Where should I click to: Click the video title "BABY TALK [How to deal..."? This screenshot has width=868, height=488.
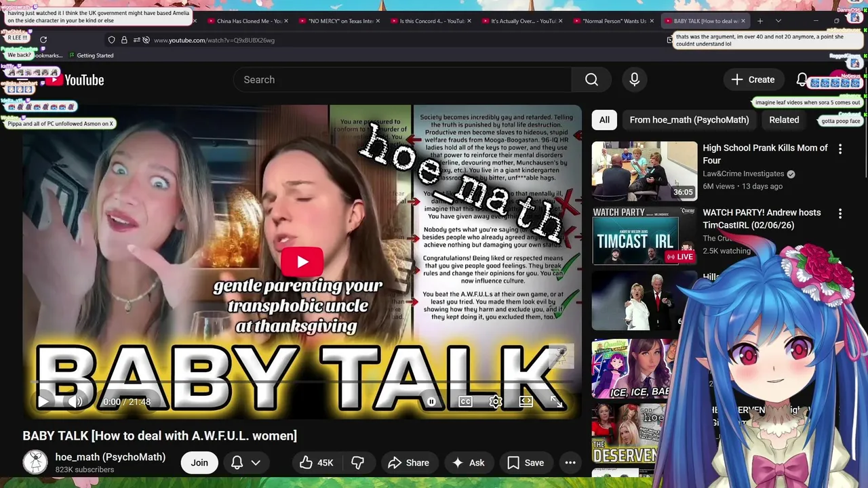pyautogui.click(x=159, y=436)
